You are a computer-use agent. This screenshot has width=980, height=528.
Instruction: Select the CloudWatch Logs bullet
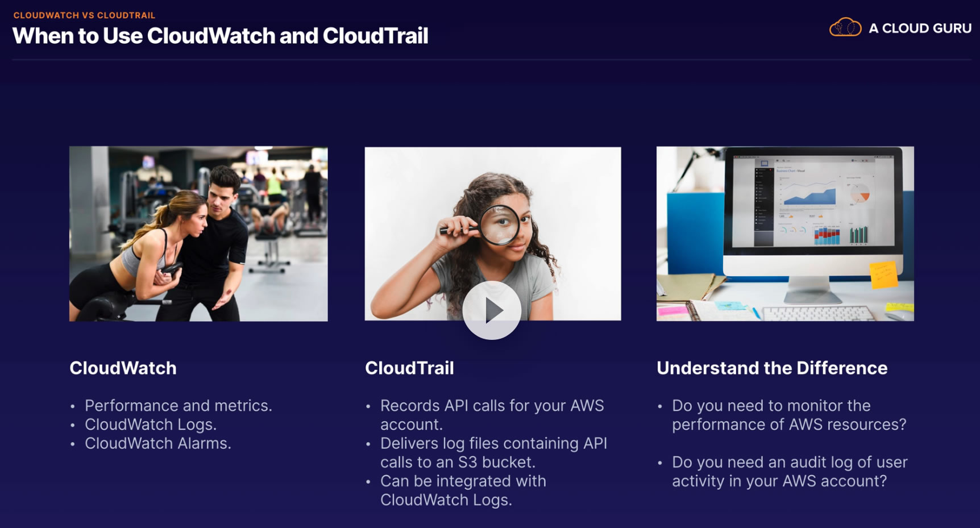pos(151,425)
